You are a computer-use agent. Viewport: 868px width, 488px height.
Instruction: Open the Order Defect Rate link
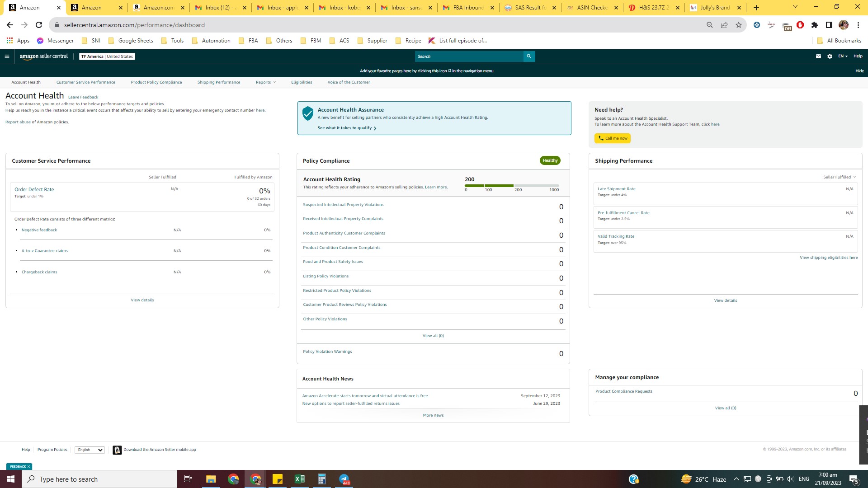coord(34,190)
